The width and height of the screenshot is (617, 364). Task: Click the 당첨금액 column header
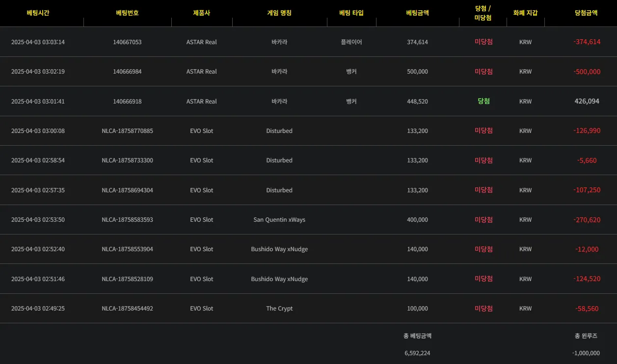pyautogui.click(x=586, y=13)
